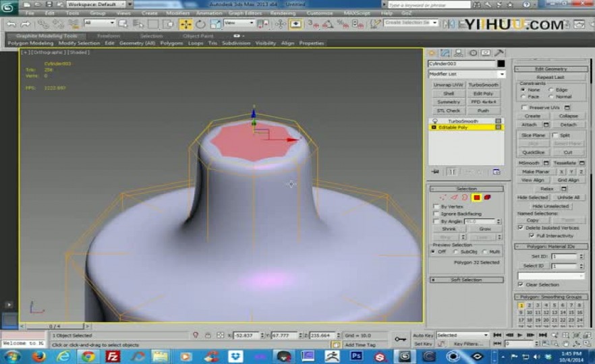Click the Redo arrow icon
595x364 pixels.
click(26, 24)
